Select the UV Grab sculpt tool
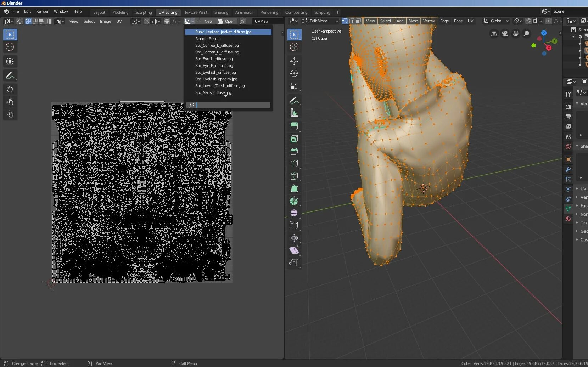This screenshot has width=588, height=367. point(10,89)
